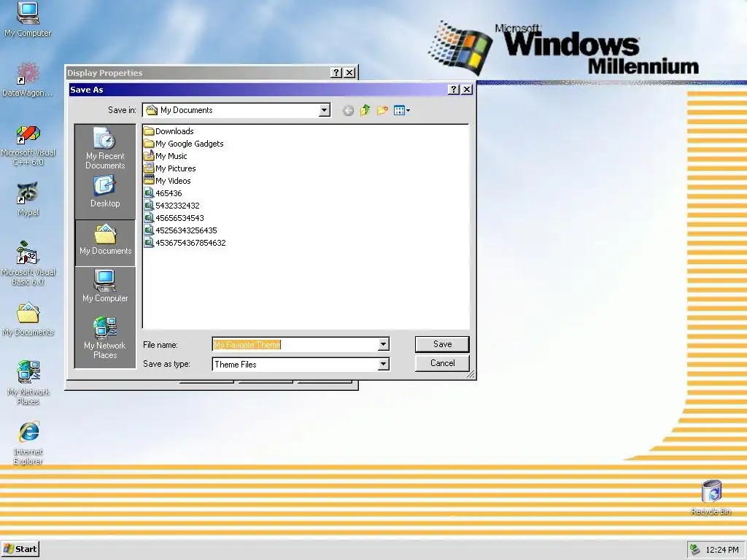The height and width of the screenshot is (560, 747).
Task: Select My Network Places desktop icon
Action: pos(28,383)
